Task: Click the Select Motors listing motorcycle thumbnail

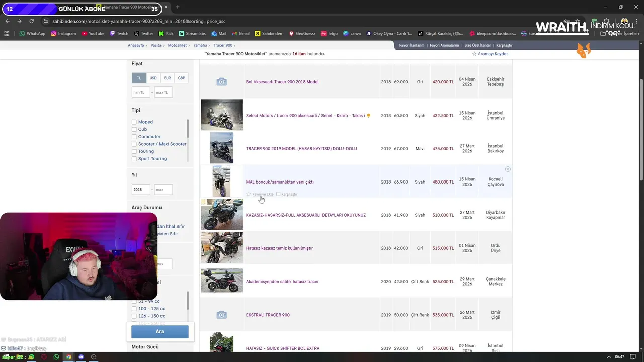Action: (221, 115)
